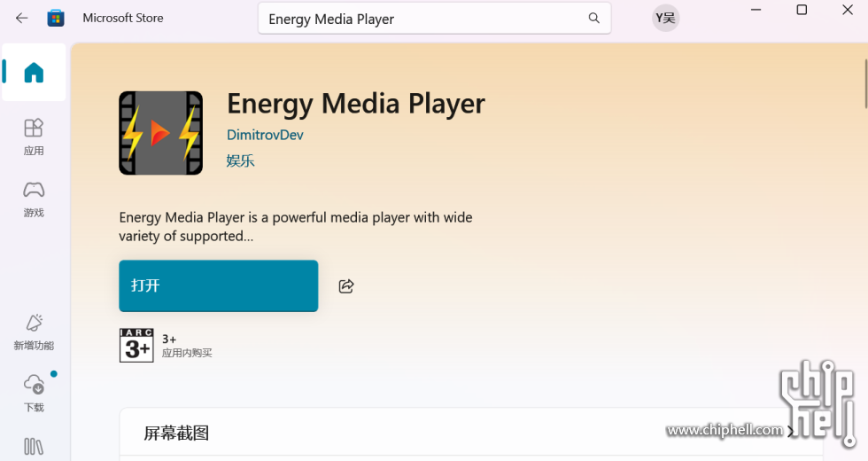Minimize the Microsoft Store window

pyautogui.click(x=756, y=10)
